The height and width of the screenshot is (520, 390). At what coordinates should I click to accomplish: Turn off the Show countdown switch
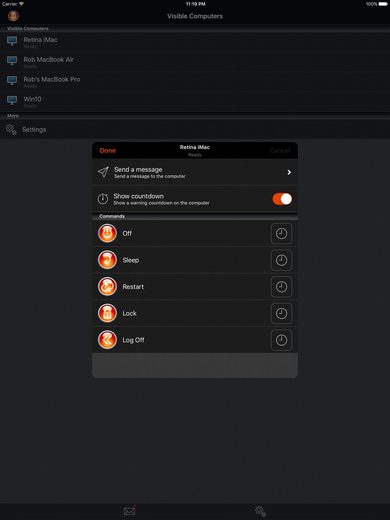pyautogui.click(x=282, y=199)
